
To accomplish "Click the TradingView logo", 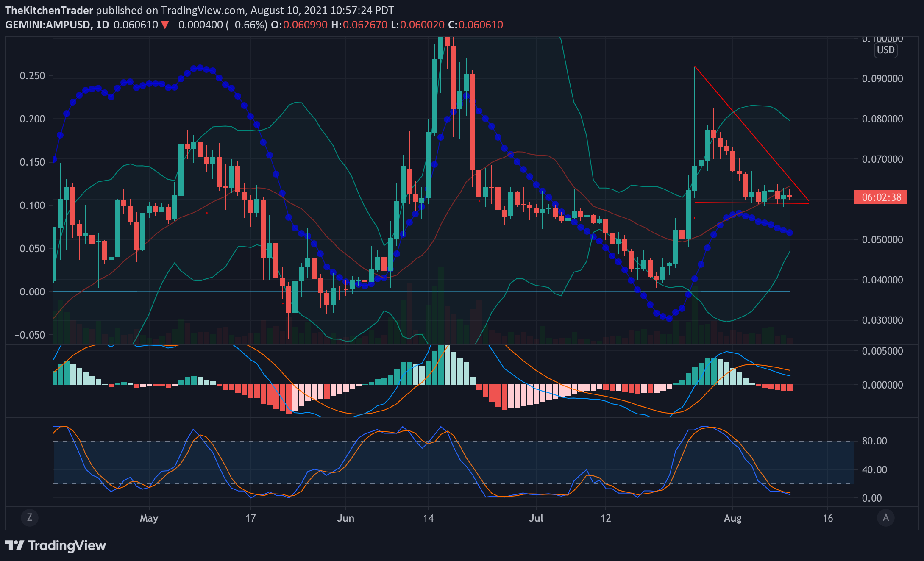I will [x=56, y=545].
